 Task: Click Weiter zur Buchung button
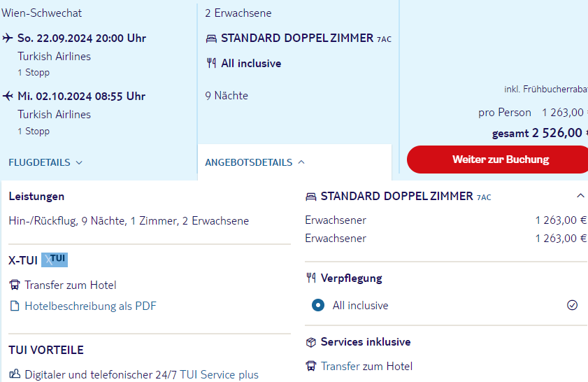click(498, 160)
